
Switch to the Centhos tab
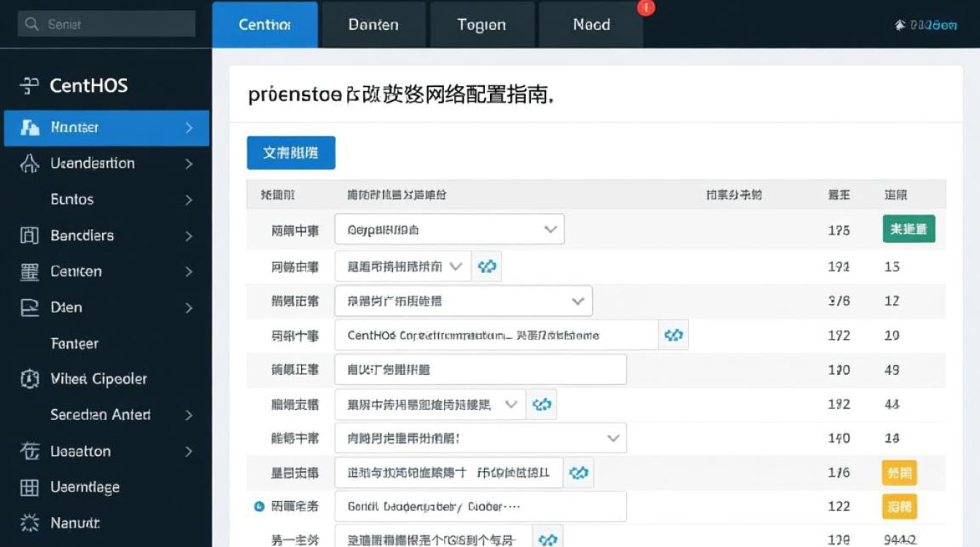pos(265,24)
